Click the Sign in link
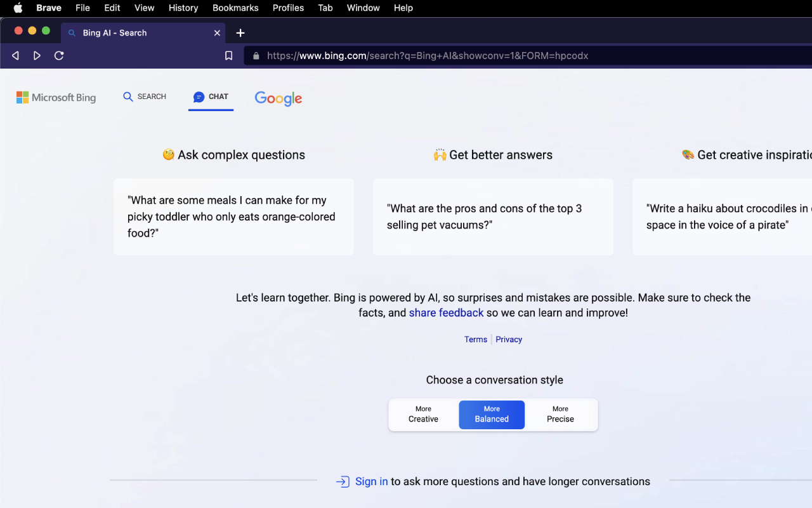 [x=372, y=481]
